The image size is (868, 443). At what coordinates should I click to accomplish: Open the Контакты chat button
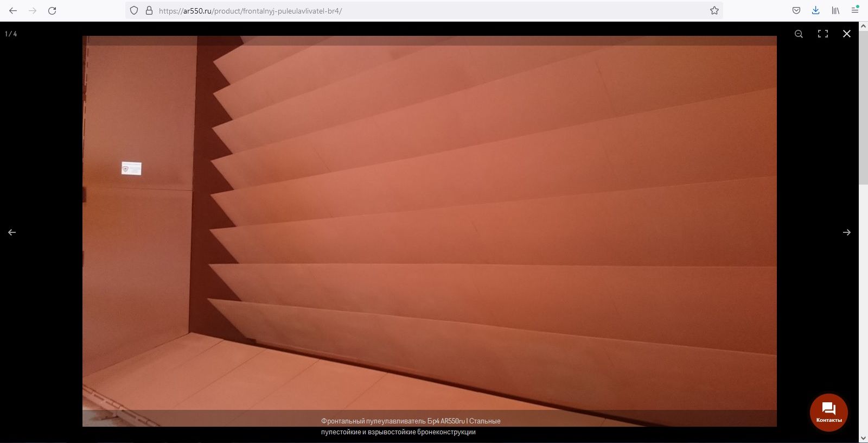[x=828, y=413]
